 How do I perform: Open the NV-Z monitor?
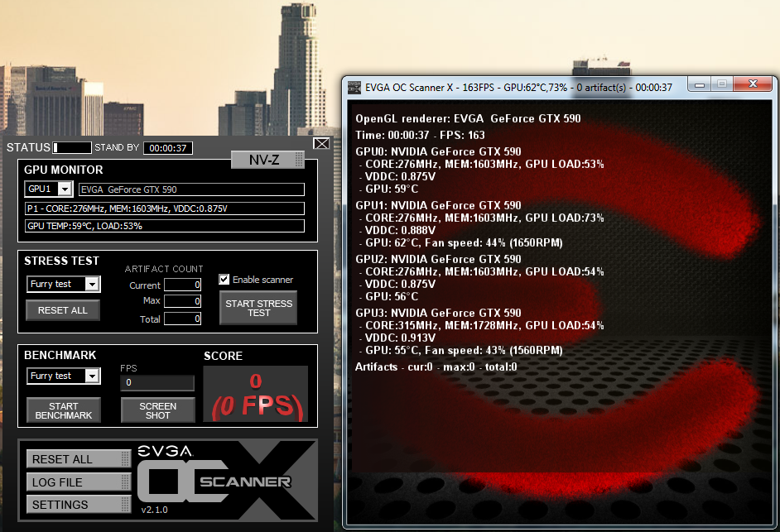267,160
